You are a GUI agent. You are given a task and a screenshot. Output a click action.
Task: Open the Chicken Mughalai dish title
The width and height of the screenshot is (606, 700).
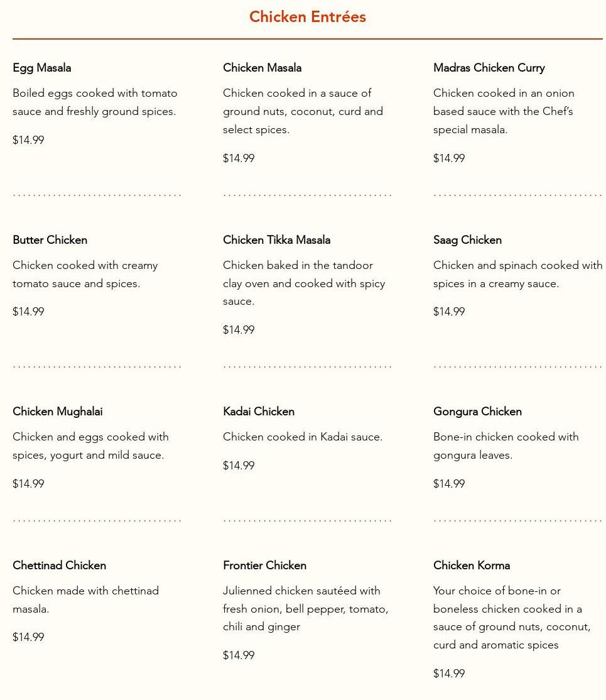pos(57,412)
